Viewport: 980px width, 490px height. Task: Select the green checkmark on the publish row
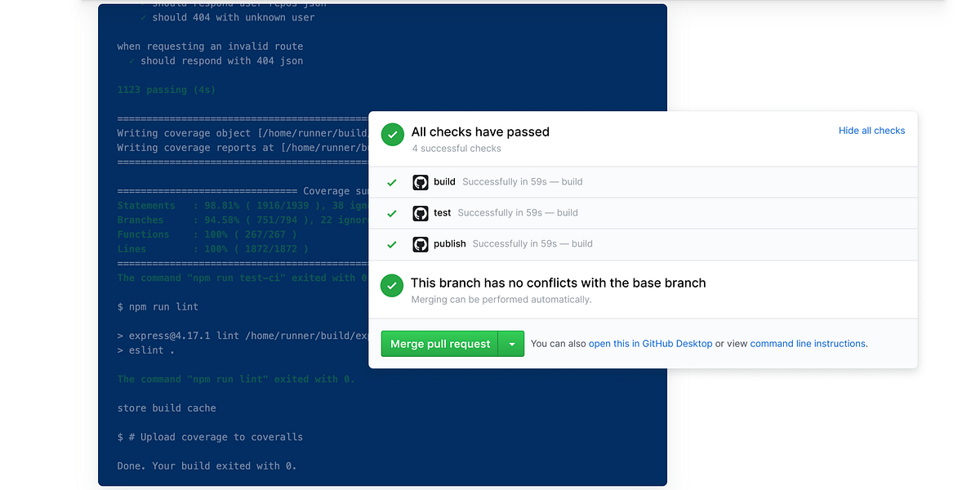click(392, 243)
